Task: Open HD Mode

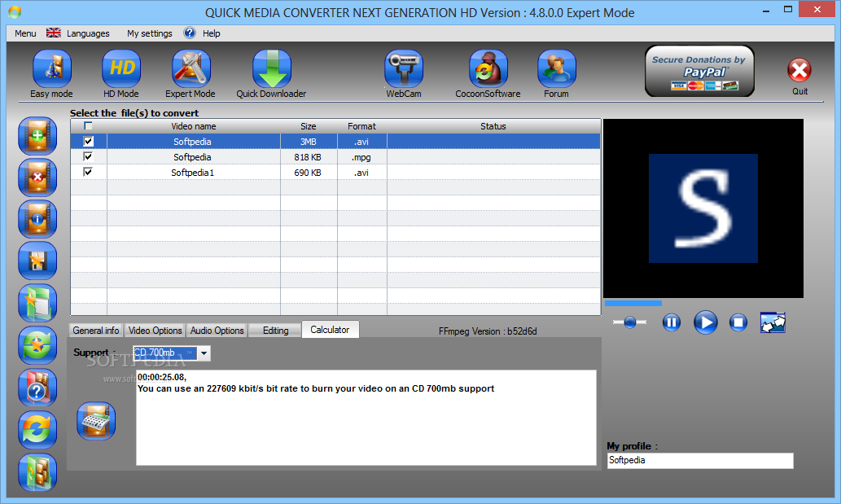Action: (x=121, y=68)
